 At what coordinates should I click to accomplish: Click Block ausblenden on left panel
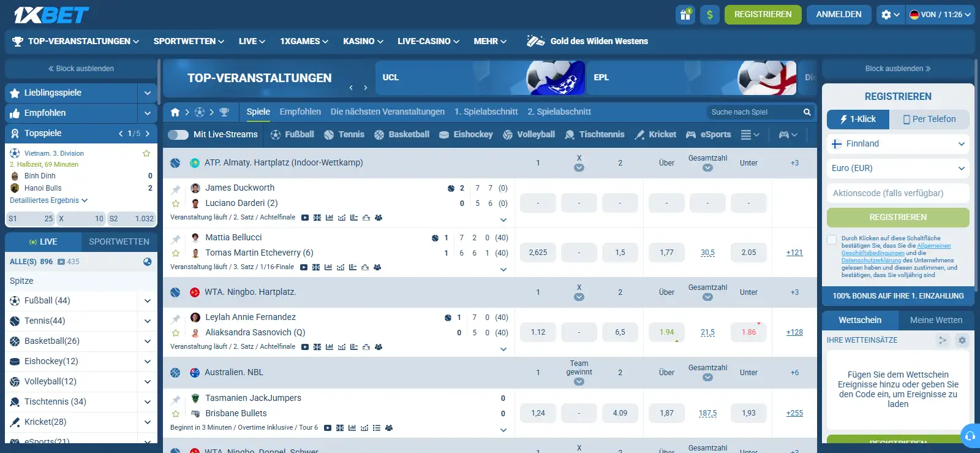click(x=81, y=69)
